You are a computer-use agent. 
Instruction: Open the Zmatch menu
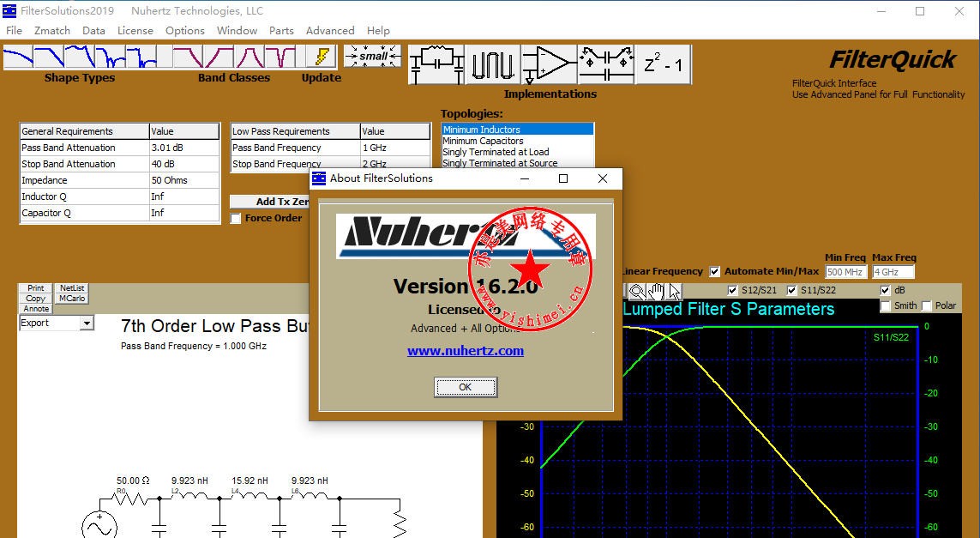point(52,31)
